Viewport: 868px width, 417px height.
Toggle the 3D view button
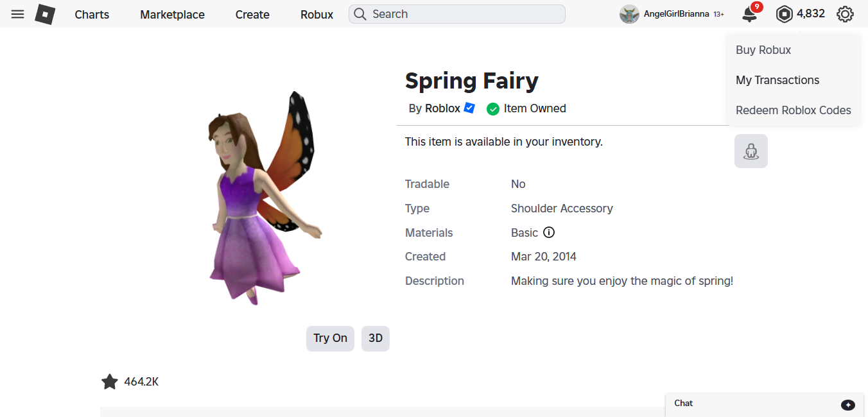376,338
